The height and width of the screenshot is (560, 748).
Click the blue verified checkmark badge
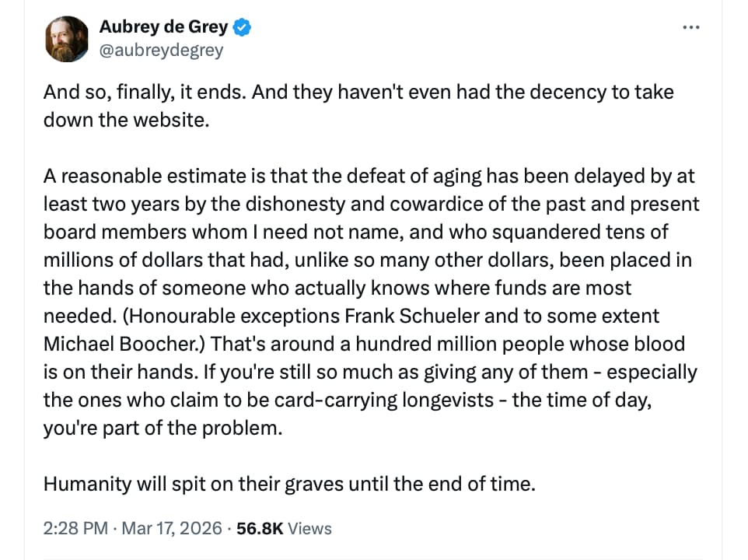(243, 27)
